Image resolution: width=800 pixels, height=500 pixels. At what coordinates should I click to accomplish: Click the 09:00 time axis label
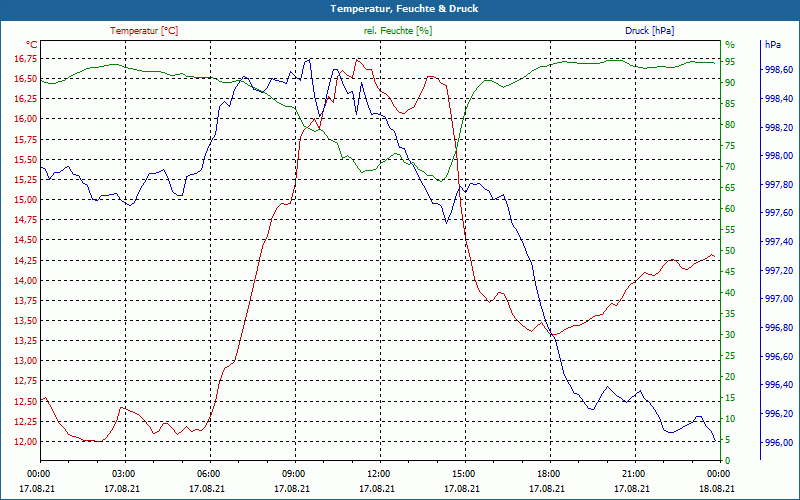pyautogui.click(x=295, y=474)
